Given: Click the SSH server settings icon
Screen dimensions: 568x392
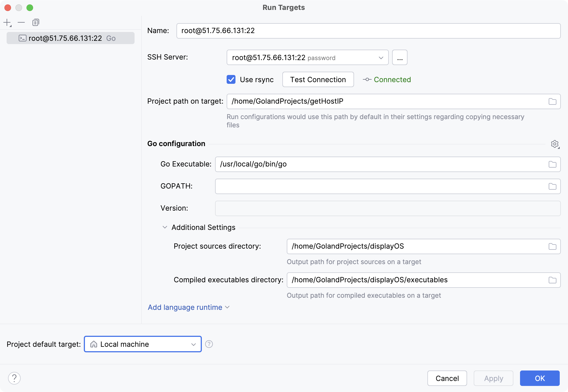Looking at the screenshot, I should point(399,57).
